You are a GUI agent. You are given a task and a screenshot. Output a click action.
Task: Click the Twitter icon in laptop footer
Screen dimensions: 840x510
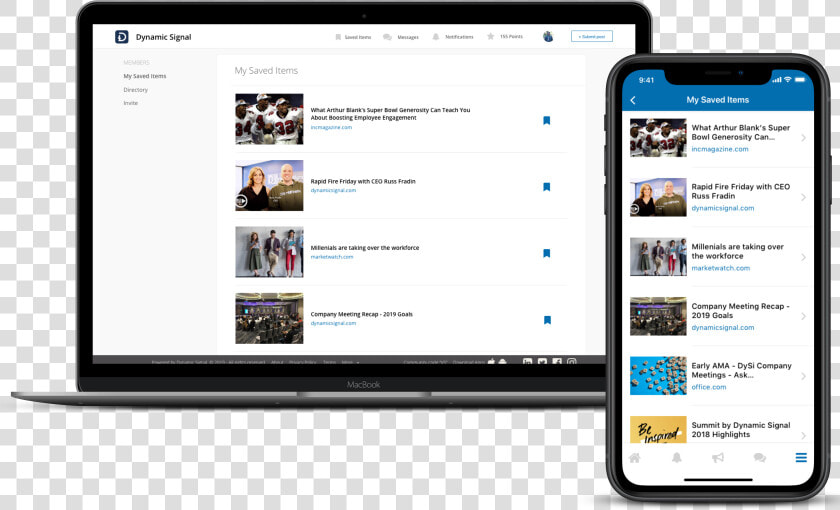tap(542, 361)
